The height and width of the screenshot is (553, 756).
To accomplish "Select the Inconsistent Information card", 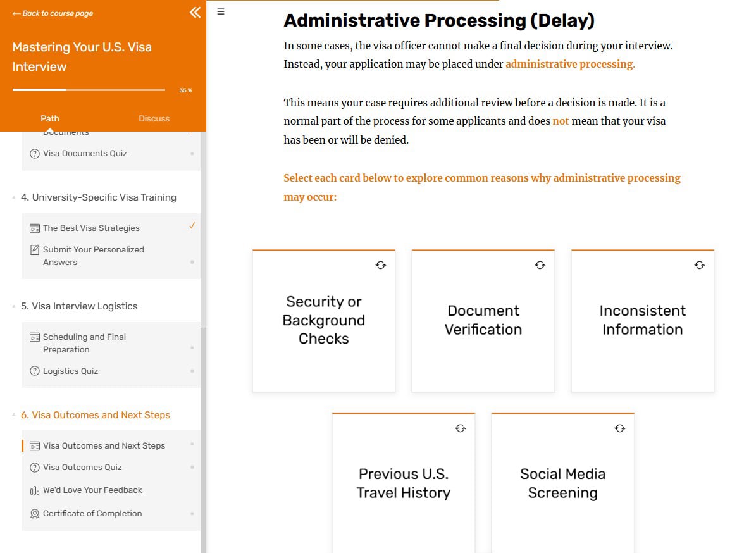I will point(643,321).
